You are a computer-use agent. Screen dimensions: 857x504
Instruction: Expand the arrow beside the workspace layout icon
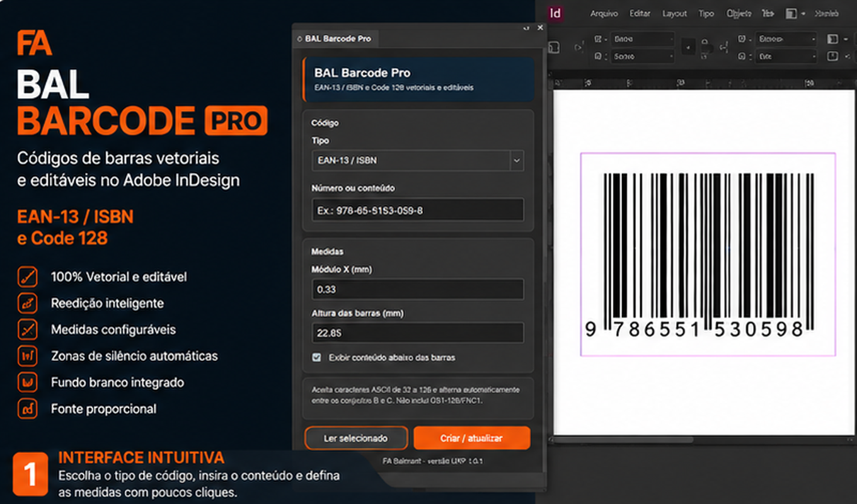(803, 13)
